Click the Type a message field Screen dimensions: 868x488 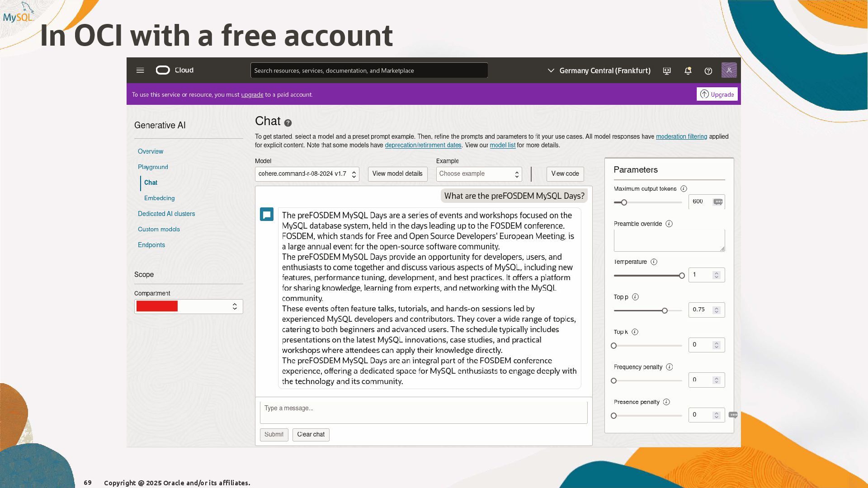(x=424, y=412)
